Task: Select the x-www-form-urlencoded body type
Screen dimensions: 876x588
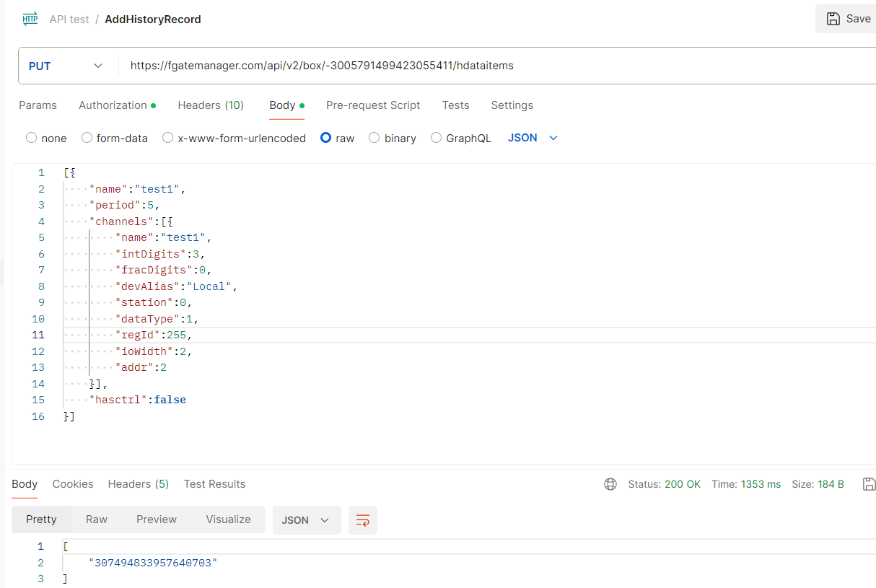Action: click(234, 138)
